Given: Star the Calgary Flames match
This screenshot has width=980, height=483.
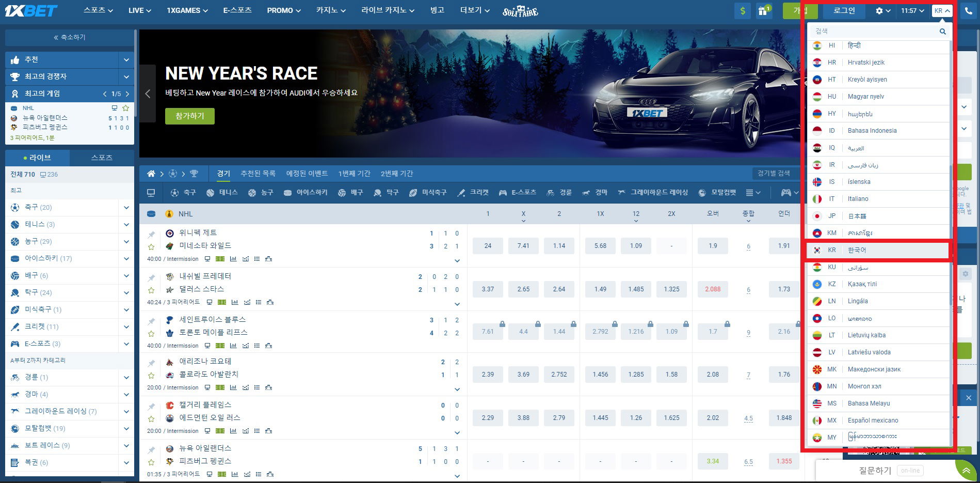Looking at the screenshot, I should coord(151,419).
